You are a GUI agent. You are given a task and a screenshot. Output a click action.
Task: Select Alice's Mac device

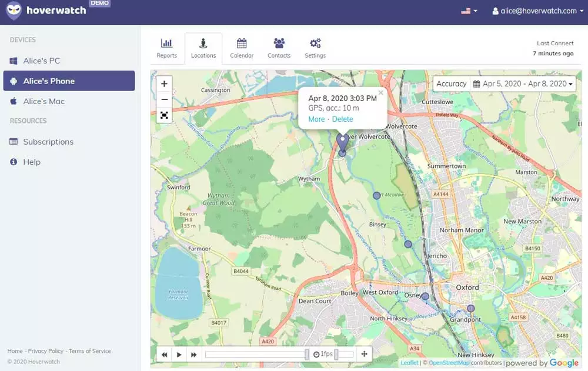click(x=69, y=101)
